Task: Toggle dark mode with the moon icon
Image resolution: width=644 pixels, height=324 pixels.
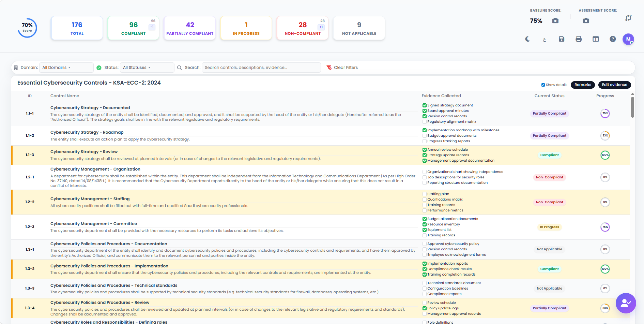Action: (527, 39)
